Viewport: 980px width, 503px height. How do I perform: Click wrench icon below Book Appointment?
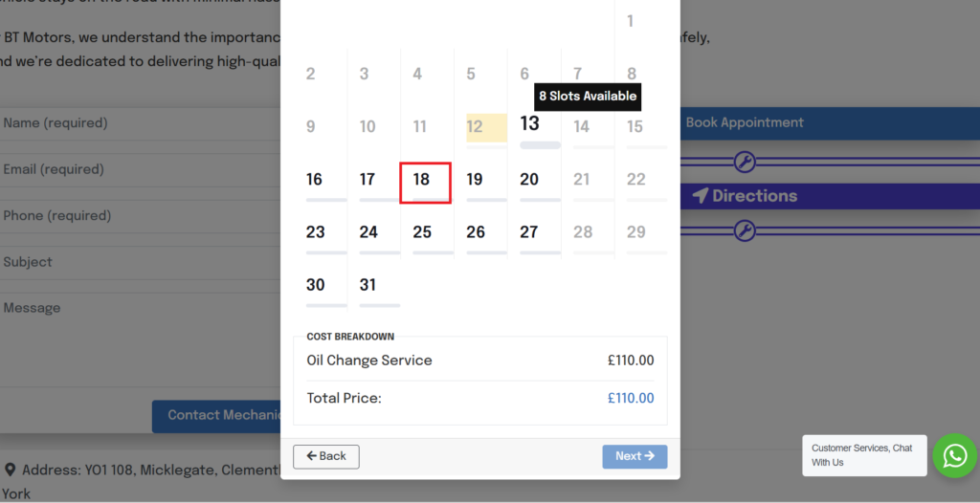pyautogui.click(x=744, y=161)
